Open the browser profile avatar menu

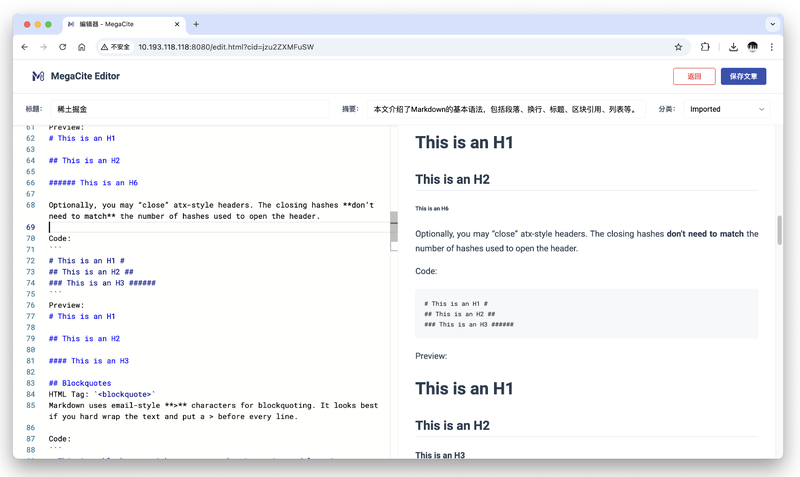(753, 47)
